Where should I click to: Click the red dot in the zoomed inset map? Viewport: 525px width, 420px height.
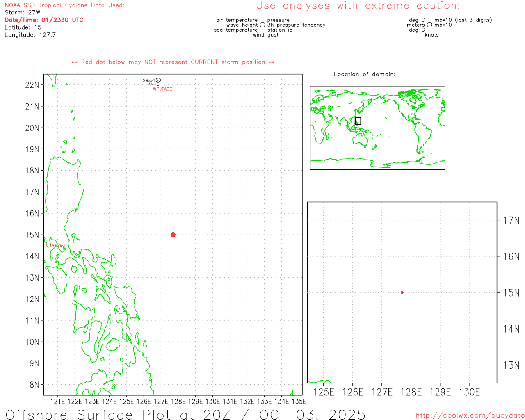pyautogui.click(x=402, y=292)
